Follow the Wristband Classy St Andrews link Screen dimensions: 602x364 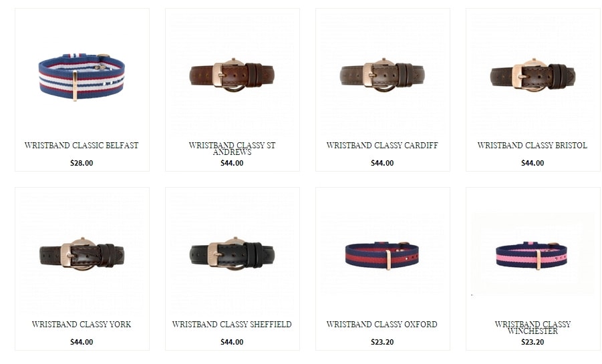tap(232, 148)
